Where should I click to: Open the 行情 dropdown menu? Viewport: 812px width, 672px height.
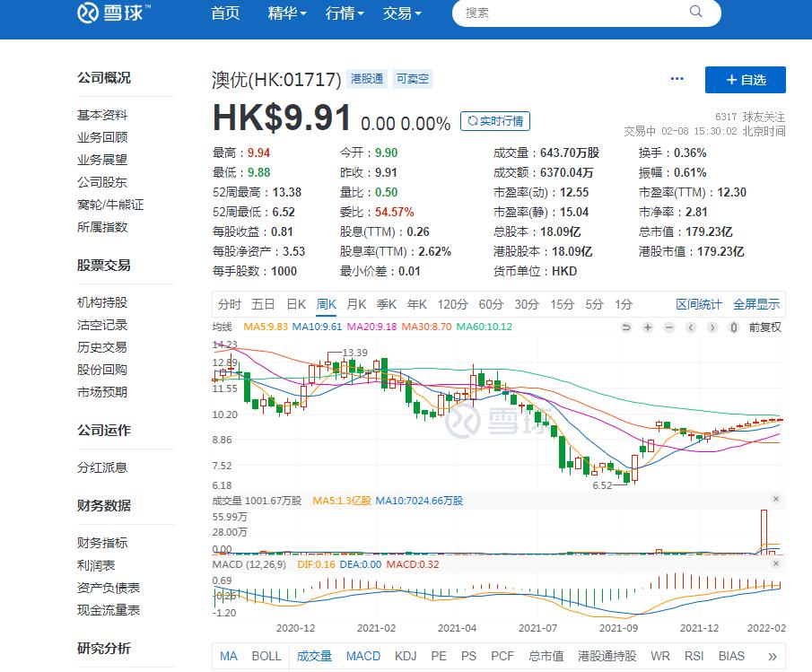(344, 14)
